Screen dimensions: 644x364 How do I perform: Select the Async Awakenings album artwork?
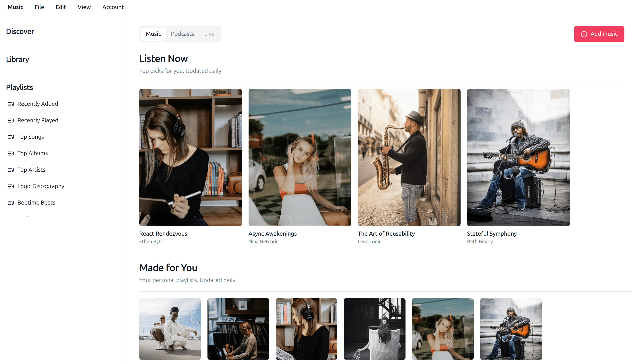pyautogui.click(x=300, y=157)
